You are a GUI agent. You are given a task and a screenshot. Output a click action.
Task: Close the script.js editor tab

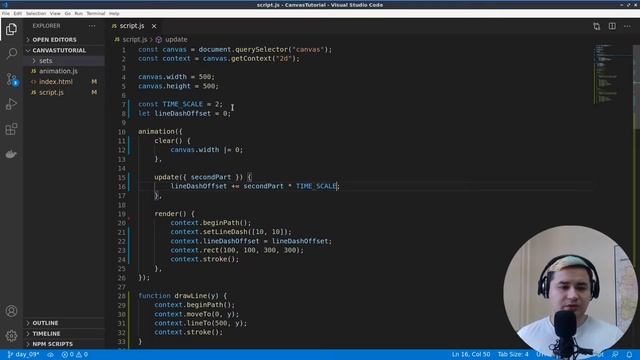pos(154,26)
